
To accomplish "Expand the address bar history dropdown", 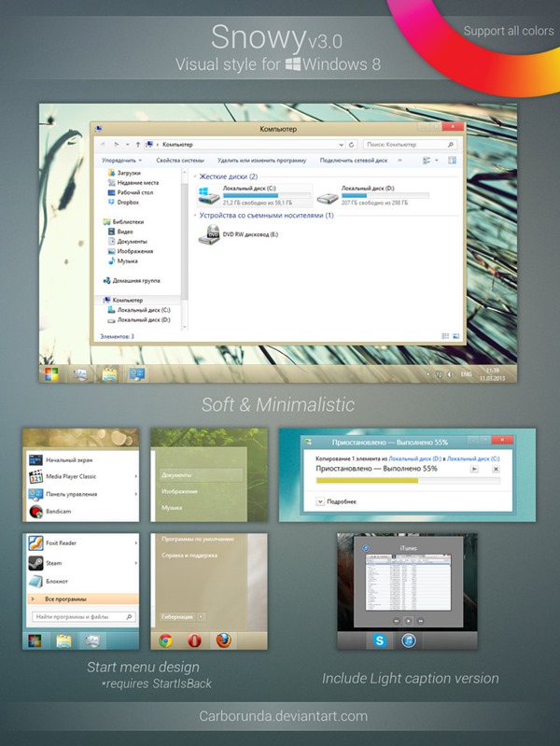I will pyautogui.click(x=342, y=144).
